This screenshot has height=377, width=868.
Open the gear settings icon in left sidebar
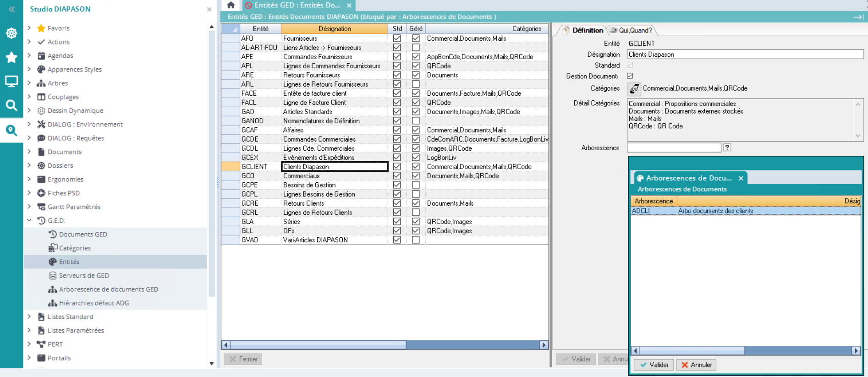11,33
